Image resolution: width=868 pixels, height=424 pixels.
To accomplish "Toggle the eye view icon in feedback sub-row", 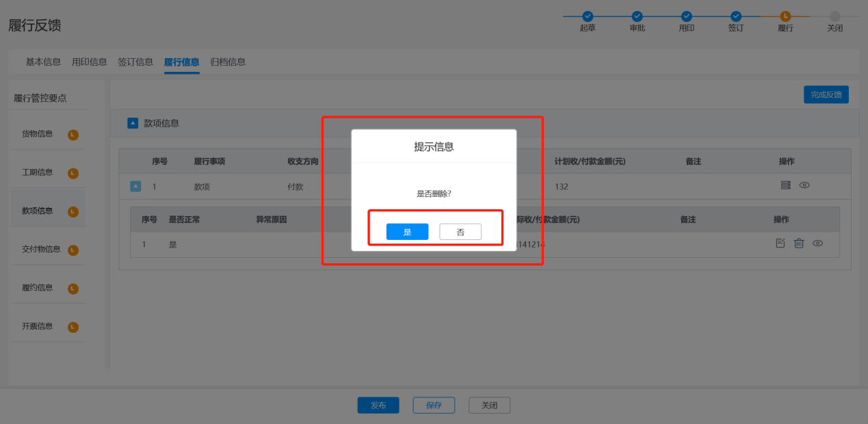I will tap(817, 243).
